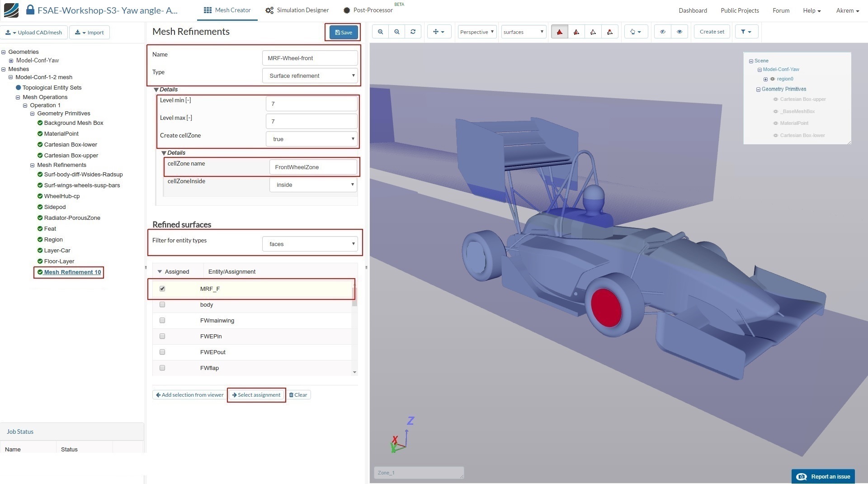The height and width of the screenshot is (484, 868).
Task: Click the Select assignment button
Action: (x=256, y=395)
